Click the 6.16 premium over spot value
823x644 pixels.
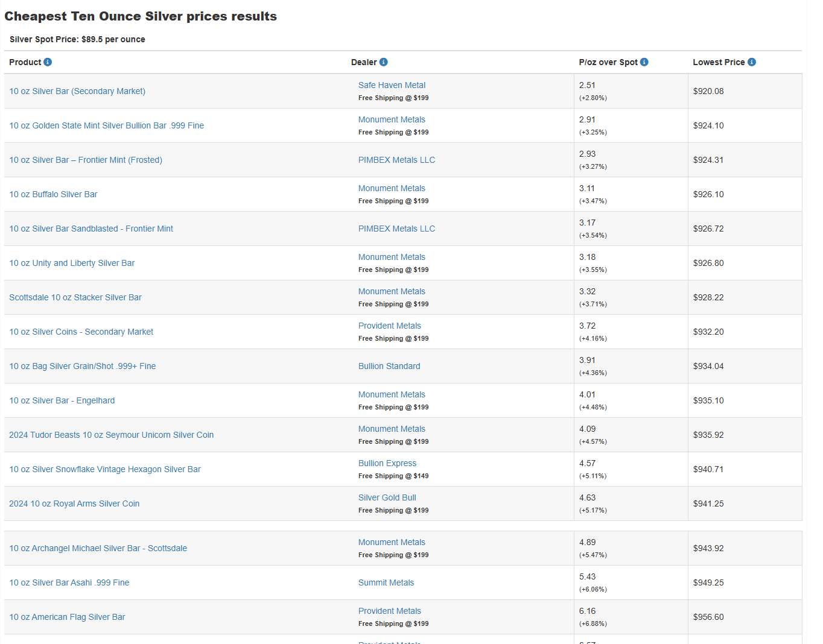click(587, 611)
